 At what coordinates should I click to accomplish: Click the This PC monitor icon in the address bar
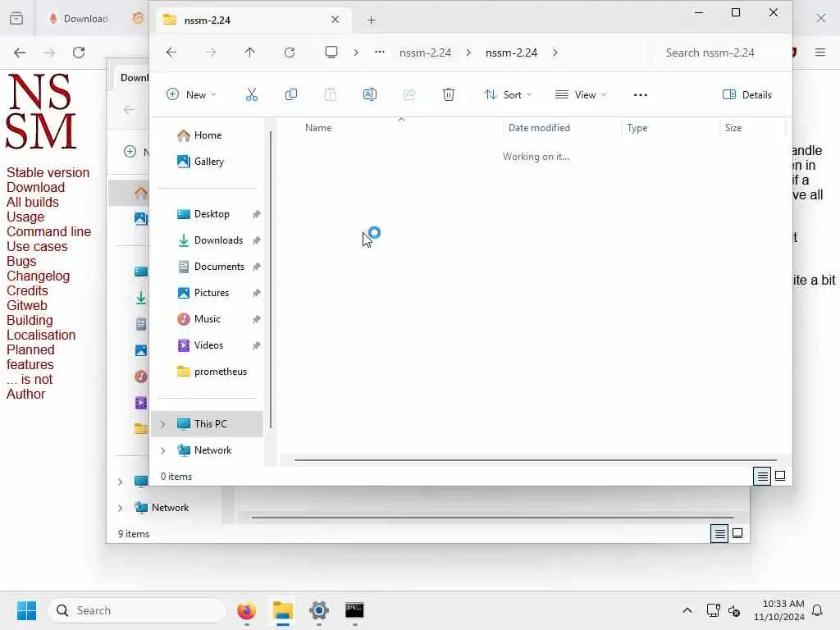coord(331,52)
